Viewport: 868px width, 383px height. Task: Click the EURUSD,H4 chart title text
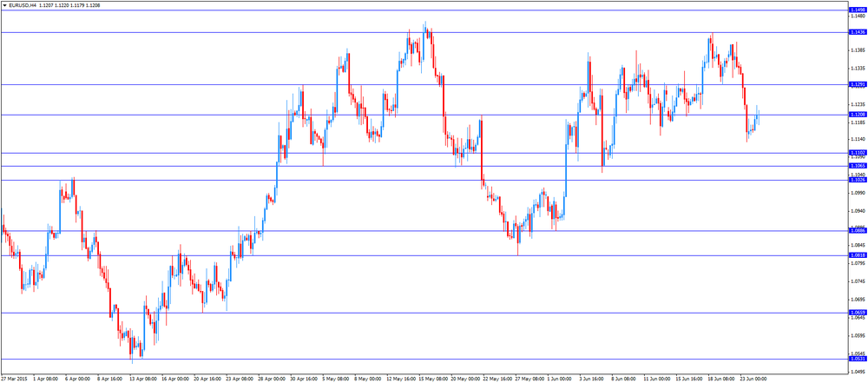23,4
